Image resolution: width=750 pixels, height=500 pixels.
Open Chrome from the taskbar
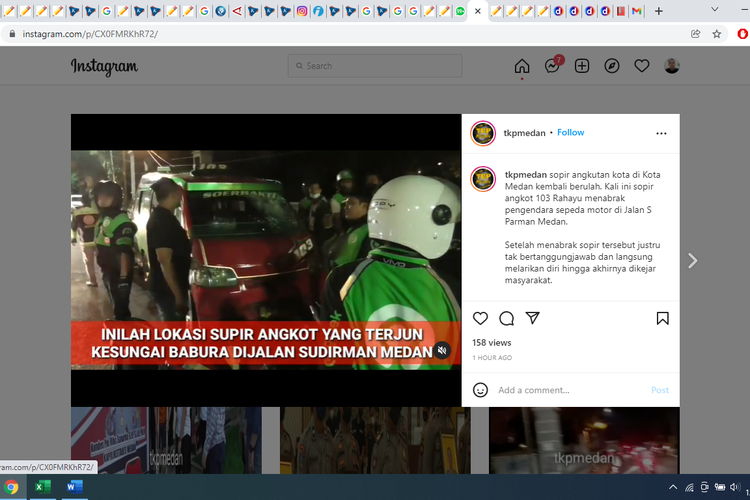(11, 487)
